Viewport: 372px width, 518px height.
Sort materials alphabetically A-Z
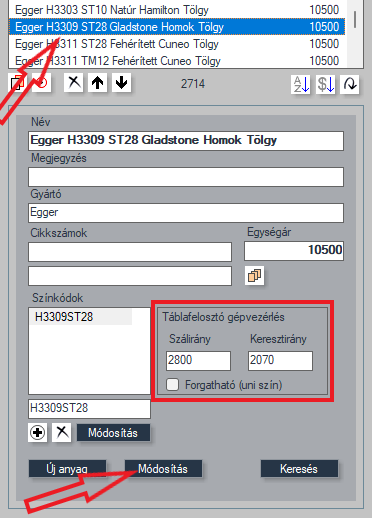(301, 84)
